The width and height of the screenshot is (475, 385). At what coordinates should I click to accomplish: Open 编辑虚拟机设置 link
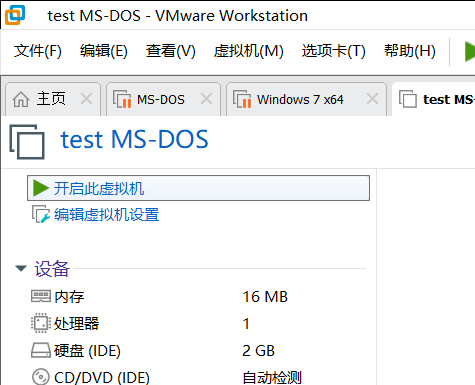(x=106, y=215)
